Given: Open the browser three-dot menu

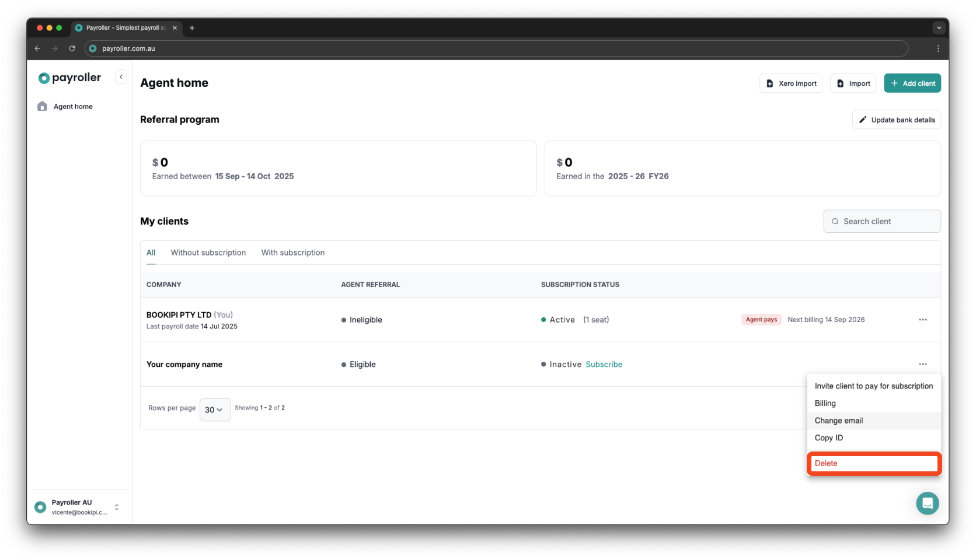Looking at the screenshot, I should click(938, 48).
